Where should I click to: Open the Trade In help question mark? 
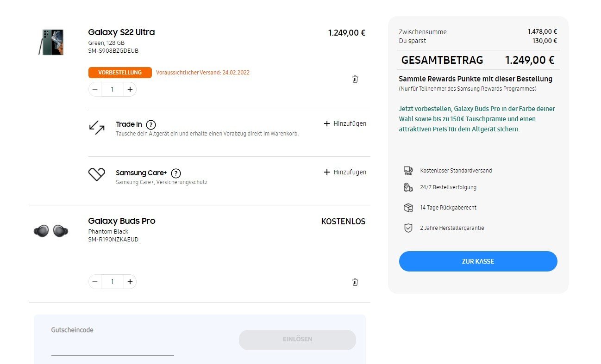pyautogui.click(x=151, y=125)
